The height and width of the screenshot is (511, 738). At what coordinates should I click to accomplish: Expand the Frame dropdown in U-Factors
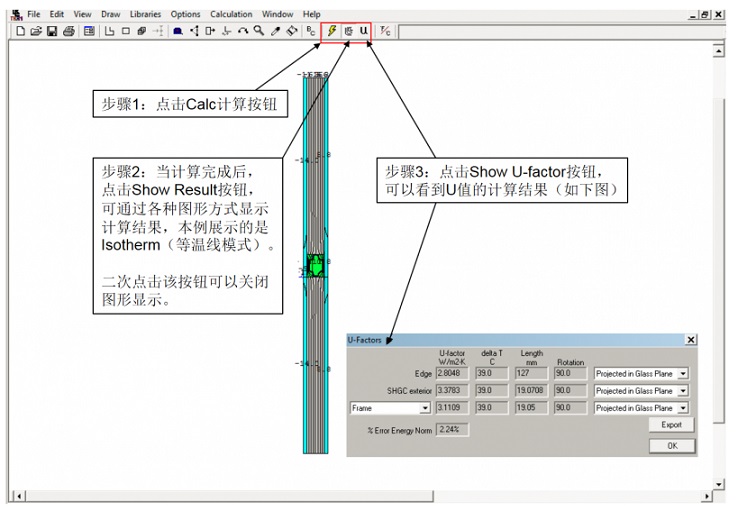(425, 408)
